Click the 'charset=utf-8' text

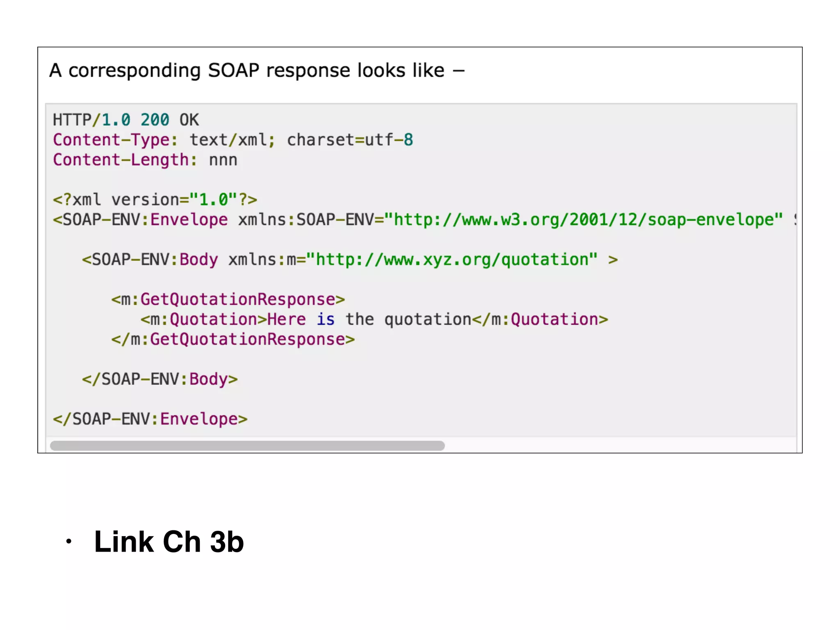(x=349, y=140)
